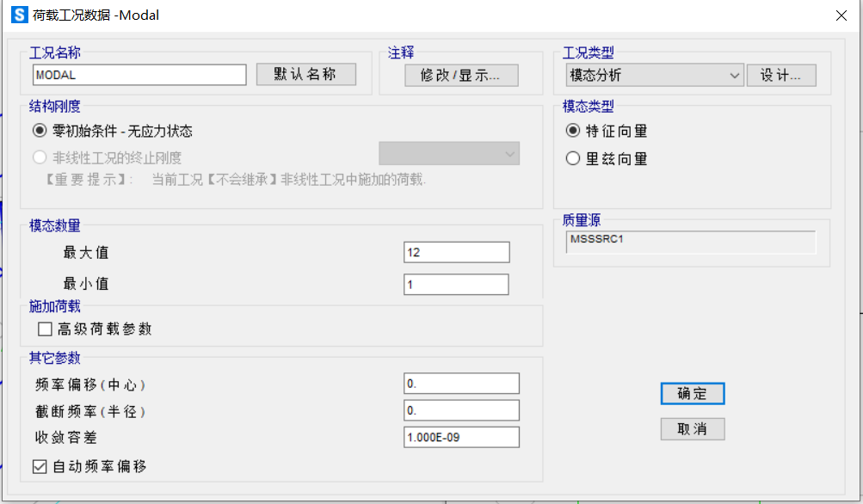863x504 pixels.
Task: Close the 荷载工况数据 dialog
Action: [841, 15]
